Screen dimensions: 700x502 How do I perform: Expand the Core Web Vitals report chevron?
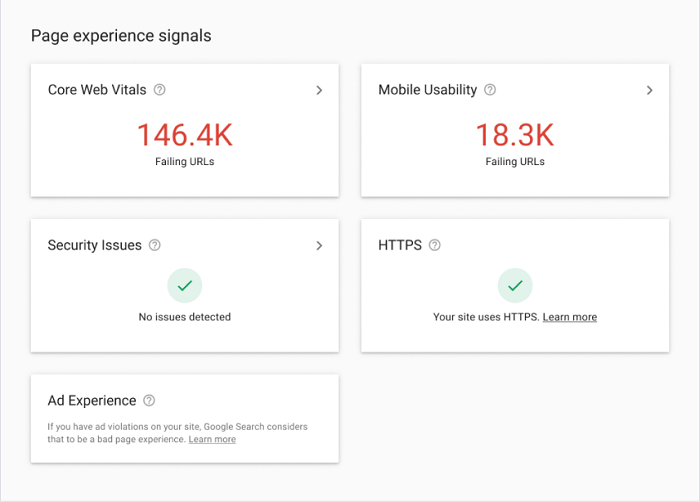319,90
